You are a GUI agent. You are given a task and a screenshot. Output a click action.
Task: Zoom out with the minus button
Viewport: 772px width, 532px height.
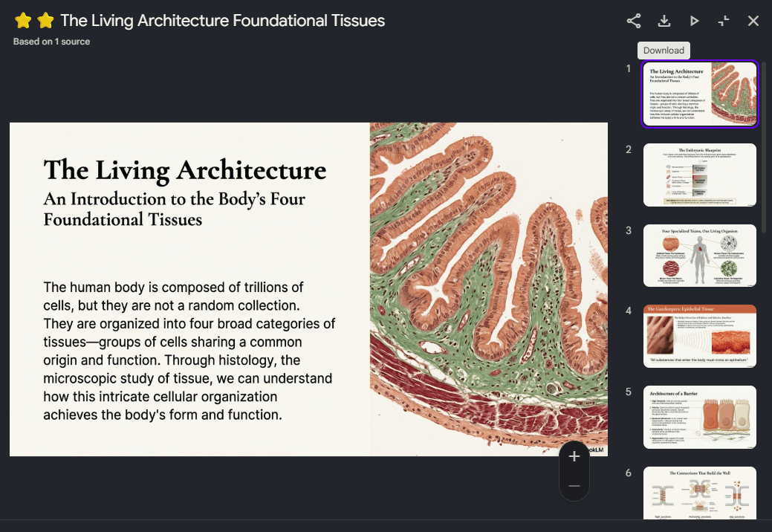pos(574,486)
